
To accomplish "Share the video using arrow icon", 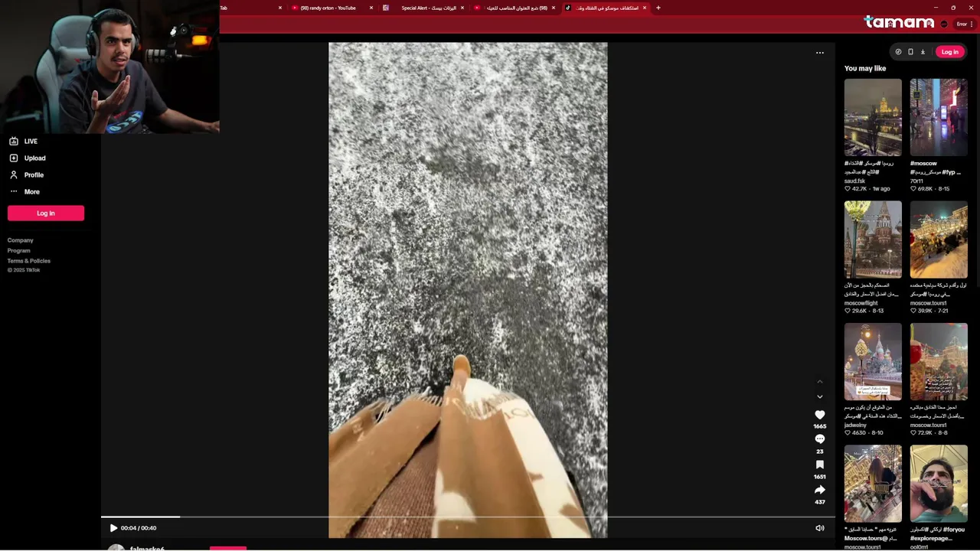I will pos(820,490).
